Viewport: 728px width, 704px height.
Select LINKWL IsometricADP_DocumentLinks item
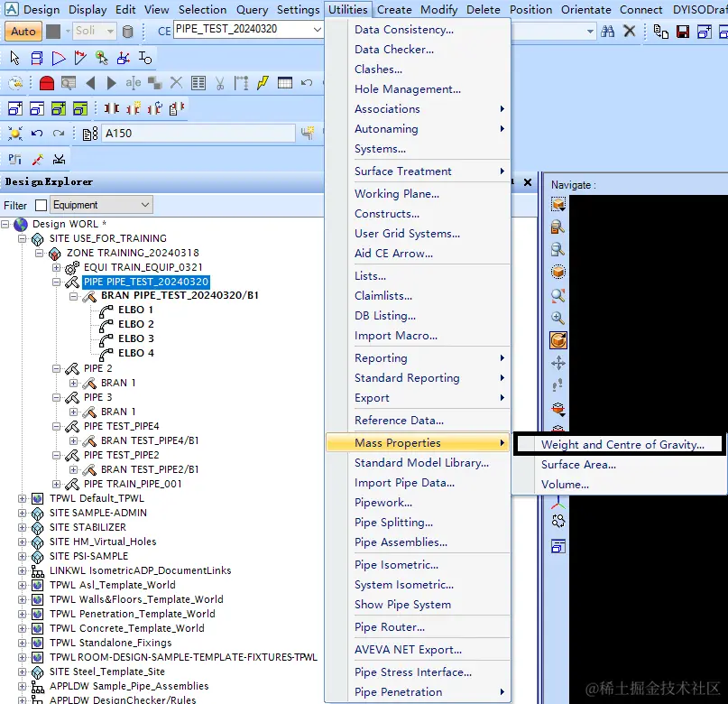point(140,570)
